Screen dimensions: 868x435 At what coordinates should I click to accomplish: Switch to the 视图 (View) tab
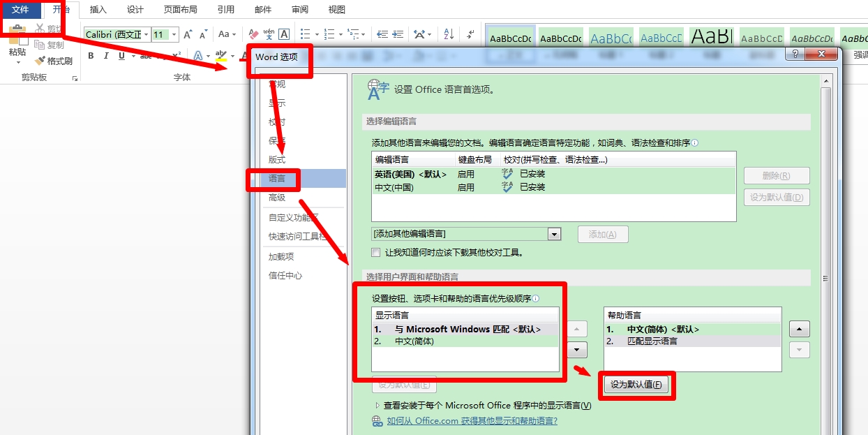coord(337,10)
